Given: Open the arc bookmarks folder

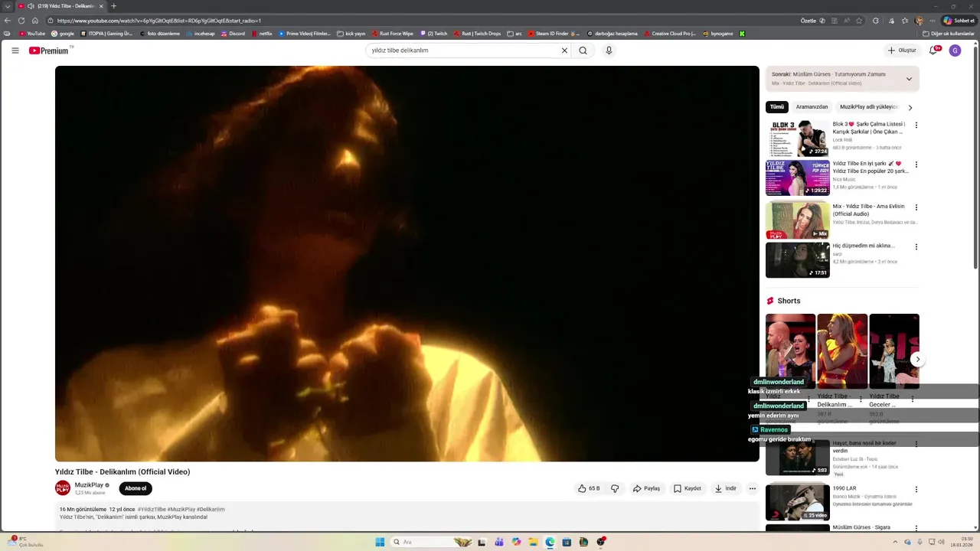Looking at the screenshot, I should pos(514,34).
